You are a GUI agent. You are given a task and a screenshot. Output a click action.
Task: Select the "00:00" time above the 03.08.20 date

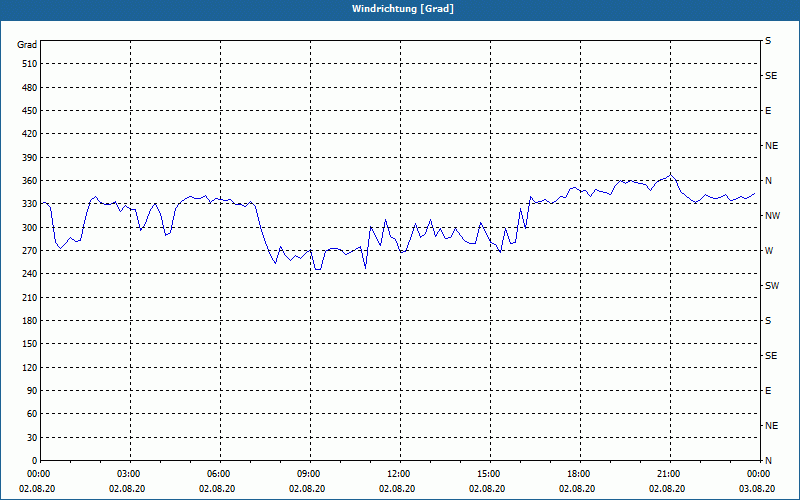tap(758, 473)
